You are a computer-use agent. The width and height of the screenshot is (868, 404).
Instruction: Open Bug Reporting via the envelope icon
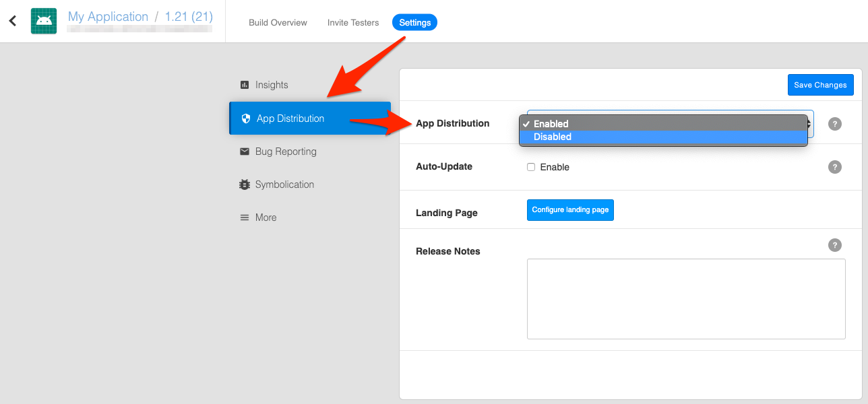244,151
